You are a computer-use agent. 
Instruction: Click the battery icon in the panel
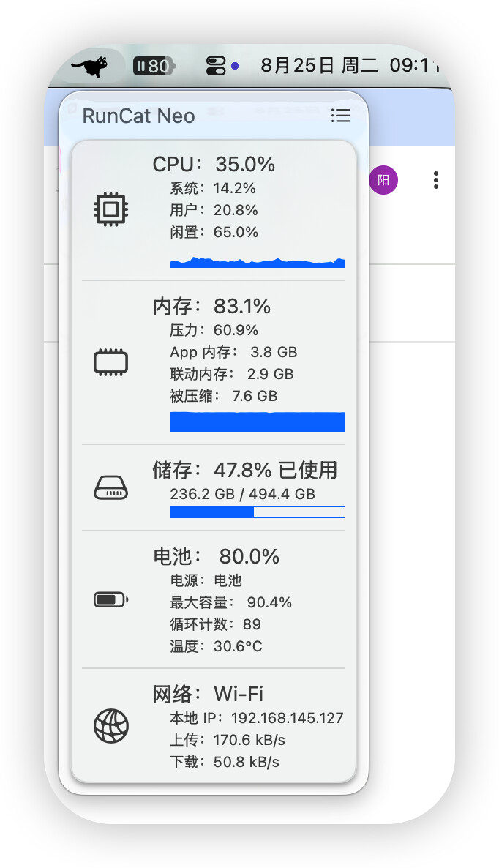point(110,599)
